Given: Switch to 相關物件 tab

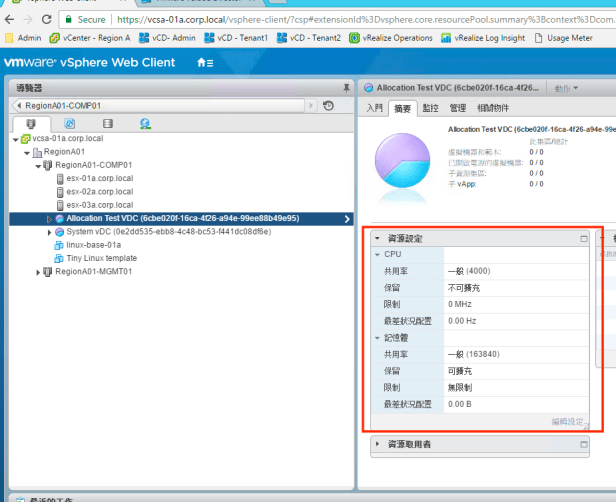Looking at the screenshot, I should click(x=493, y=108).
